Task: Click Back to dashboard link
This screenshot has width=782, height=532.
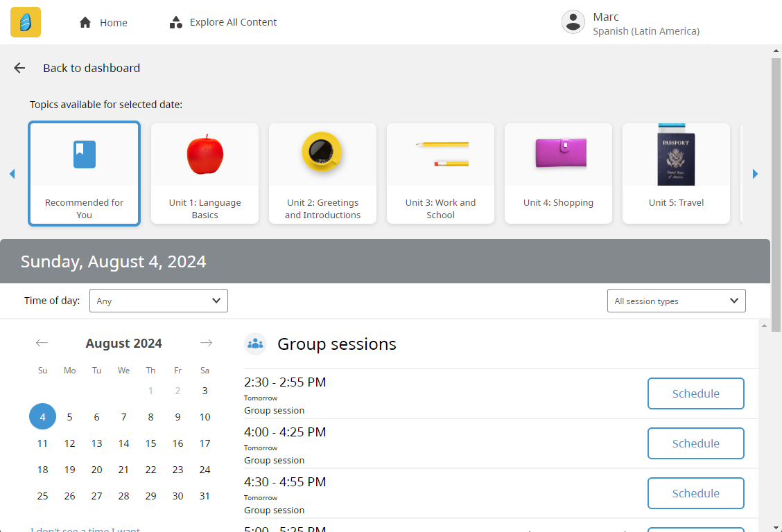Action: coord(92,69)
